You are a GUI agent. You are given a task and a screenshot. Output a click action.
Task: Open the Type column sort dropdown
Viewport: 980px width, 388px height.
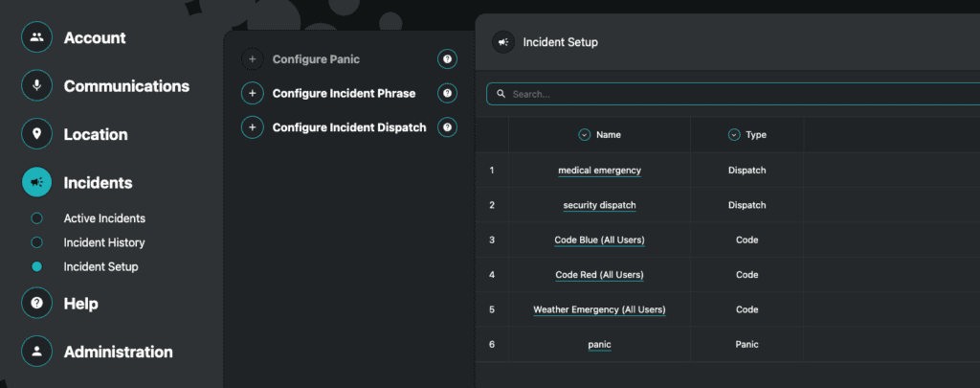pyautogui.click(x=734, y=135)
